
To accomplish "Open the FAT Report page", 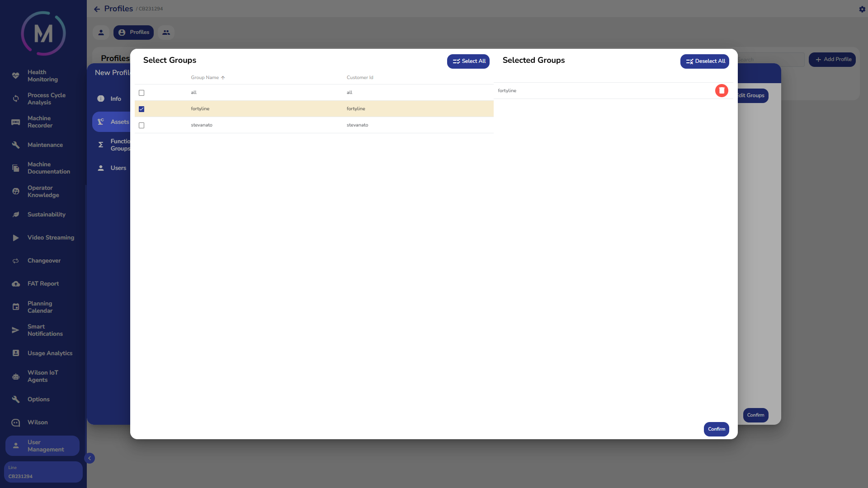I will [x=43, y=284].
